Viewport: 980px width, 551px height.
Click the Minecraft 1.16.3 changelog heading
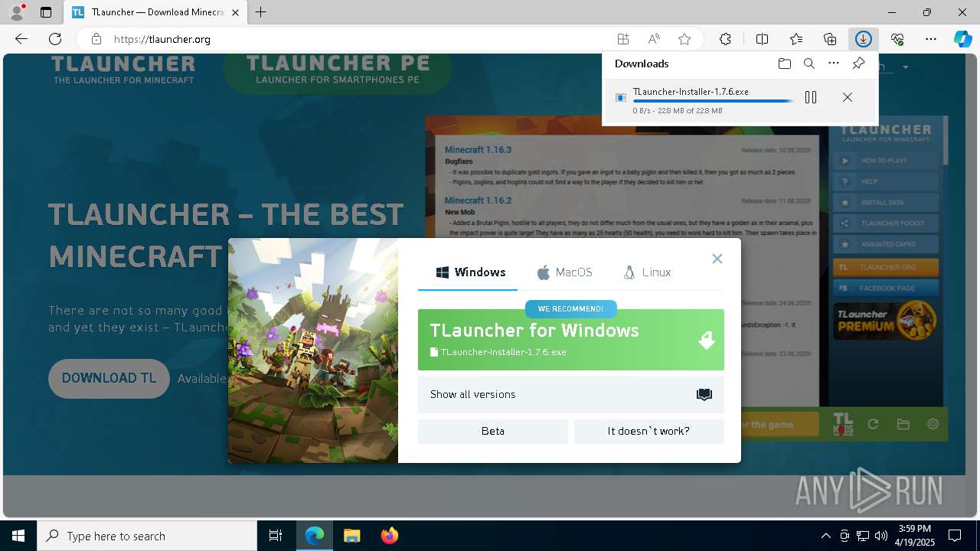[478, 150]
